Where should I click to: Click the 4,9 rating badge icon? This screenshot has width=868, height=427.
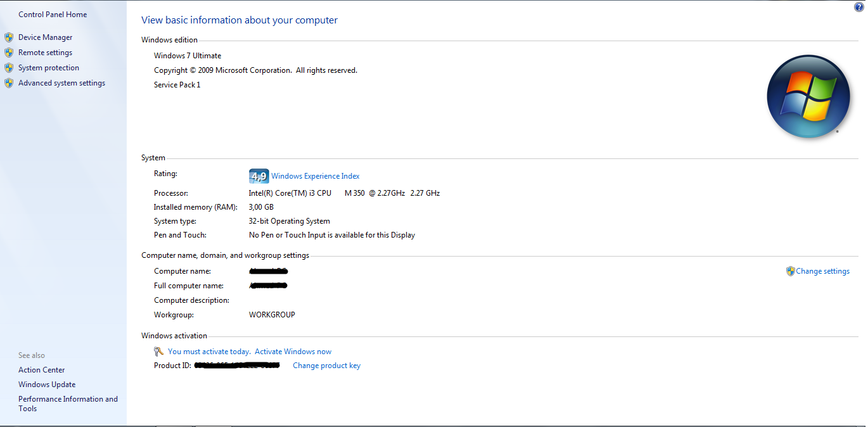pos(258,176)
